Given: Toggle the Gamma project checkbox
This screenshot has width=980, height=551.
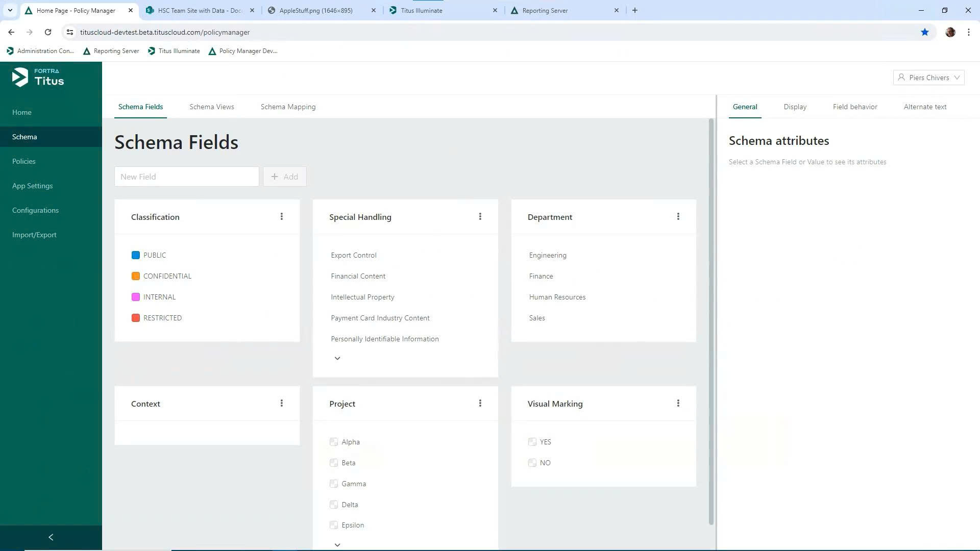Looking at the screenshot, I should pos(334,484).
